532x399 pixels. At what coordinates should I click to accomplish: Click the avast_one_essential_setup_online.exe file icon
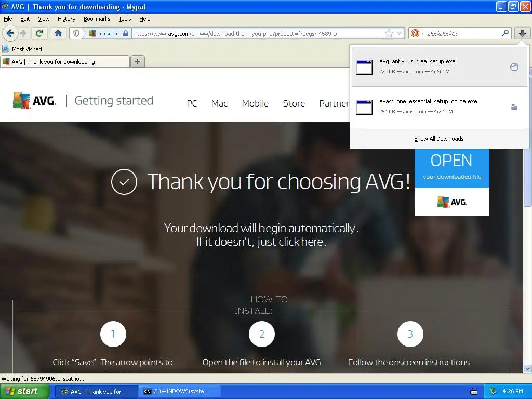tap(364, 107)
